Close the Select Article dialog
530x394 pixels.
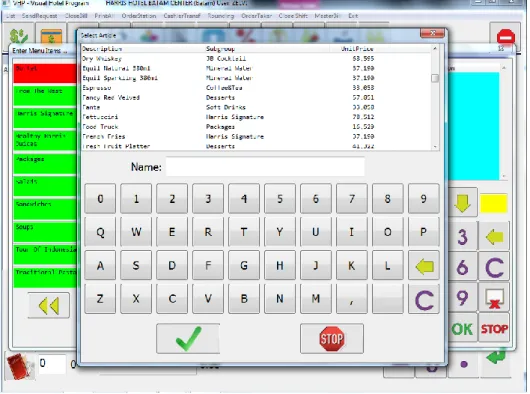tap(433, 33)
